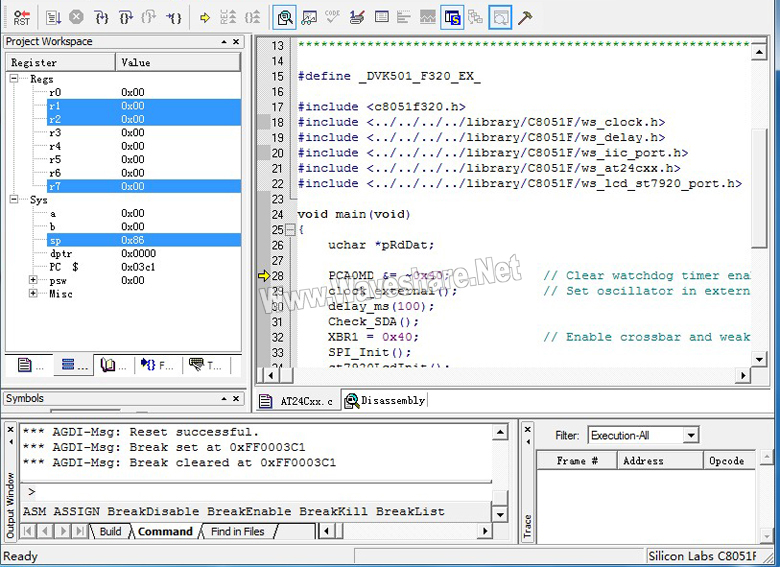Click the command input line field
This screenshot has width=780, height=567.
pyautogui.click(x=256, y=492)
